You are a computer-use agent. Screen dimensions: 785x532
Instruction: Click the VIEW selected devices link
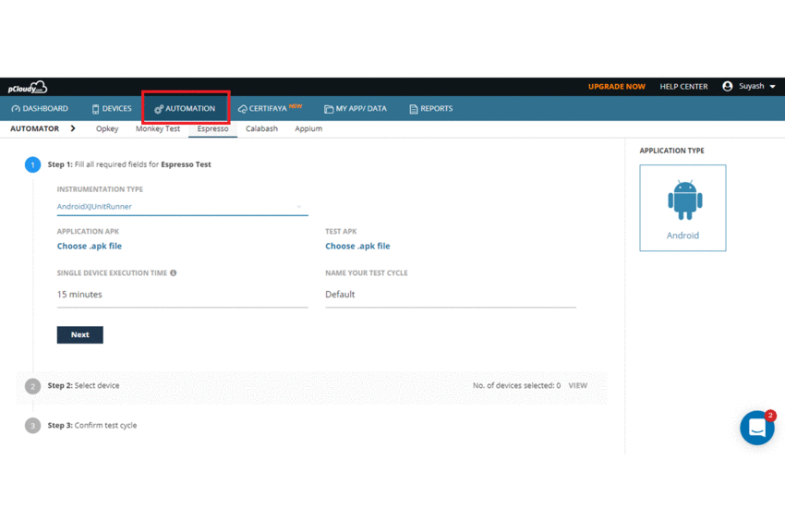click(x=578, y=385)
